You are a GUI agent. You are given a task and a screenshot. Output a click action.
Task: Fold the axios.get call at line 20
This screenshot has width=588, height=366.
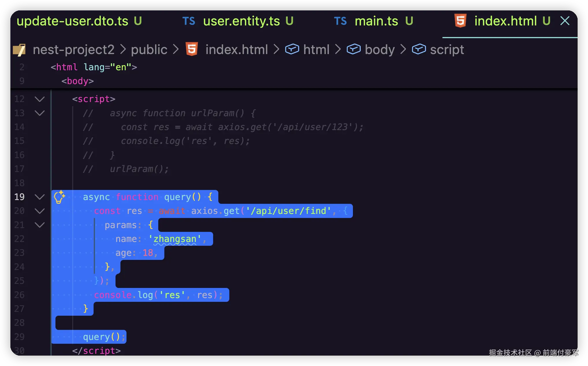[40, 211]
